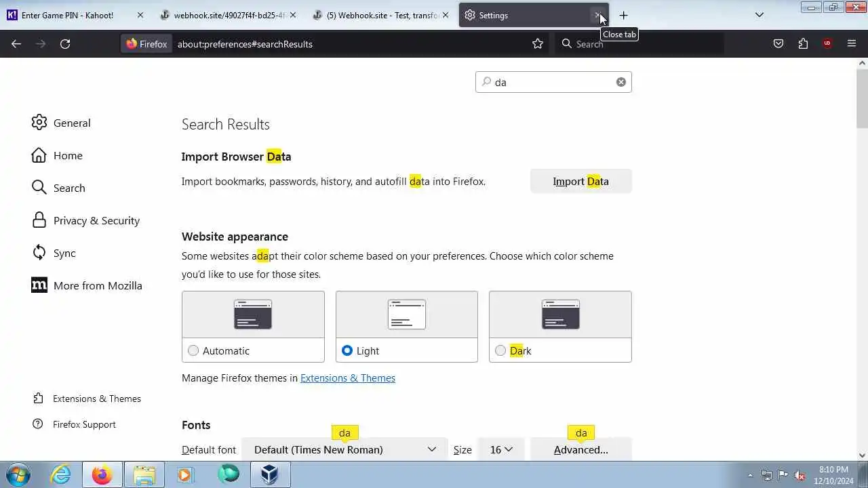Open the list all tabs dropdown
The image size is (868, 488).
[759, 15]
